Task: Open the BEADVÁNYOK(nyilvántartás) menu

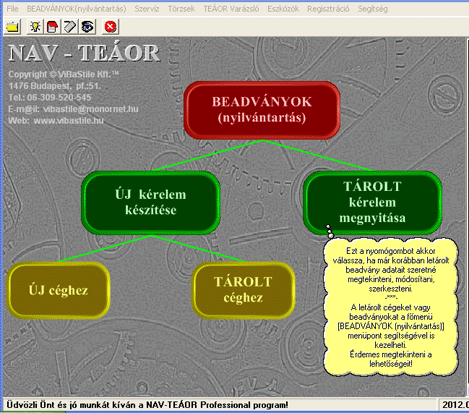Action: (x=76, y=9)
